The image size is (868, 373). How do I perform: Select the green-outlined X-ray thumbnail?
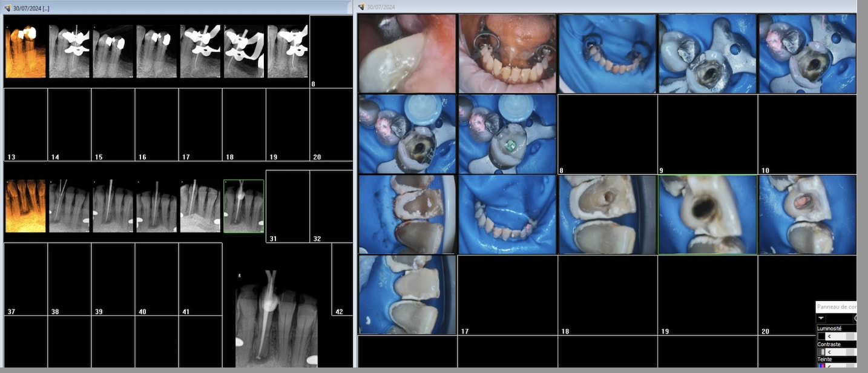click(243, 206)
